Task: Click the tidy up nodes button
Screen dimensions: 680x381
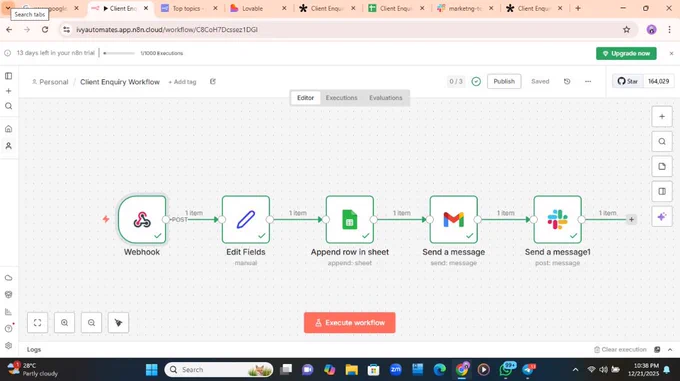Action: point(118,322)
